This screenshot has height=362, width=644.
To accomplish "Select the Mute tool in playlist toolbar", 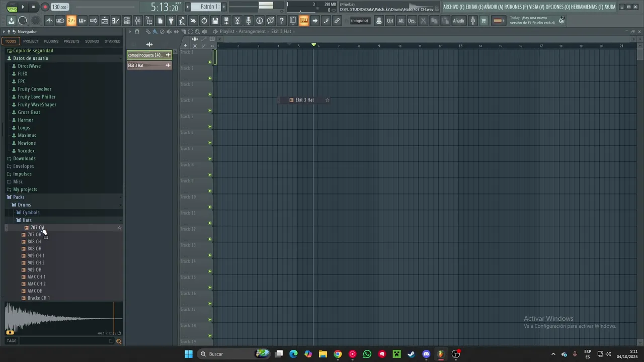I will tap(169, 32).
